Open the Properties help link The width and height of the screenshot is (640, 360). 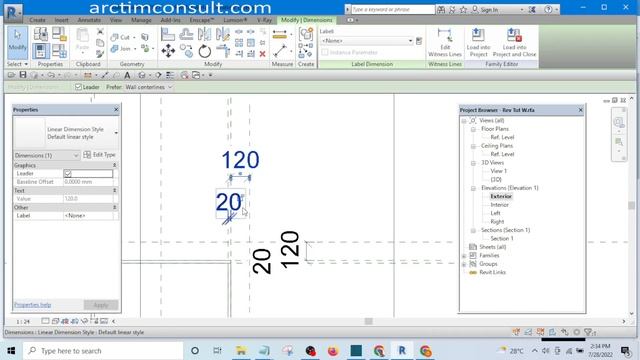point(33,305)
